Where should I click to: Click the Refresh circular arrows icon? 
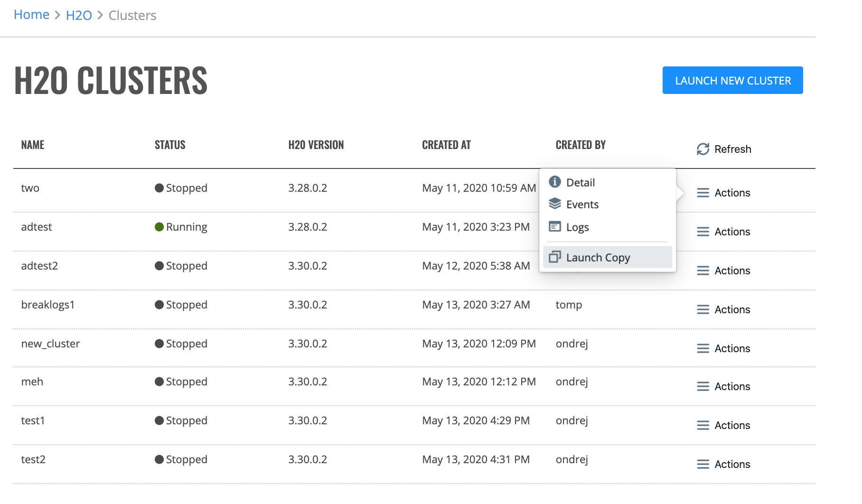click(703, 149)
